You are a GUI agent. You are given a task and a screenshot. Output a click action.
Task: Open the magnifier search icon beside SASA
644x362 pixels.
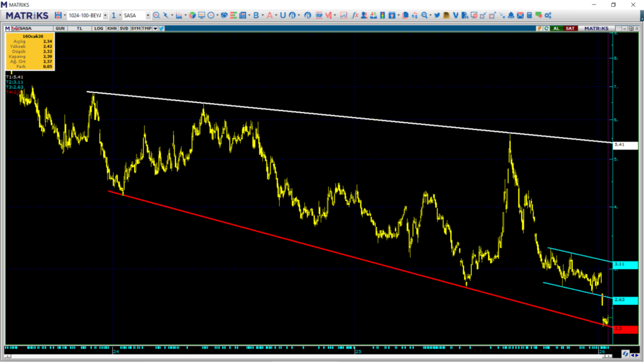pyautogui.click(x=156, y=15)
